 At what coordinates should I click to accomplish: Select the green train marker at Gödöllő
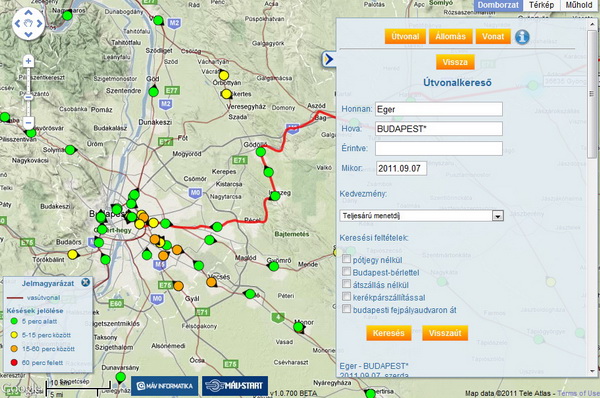coord(261,152)
